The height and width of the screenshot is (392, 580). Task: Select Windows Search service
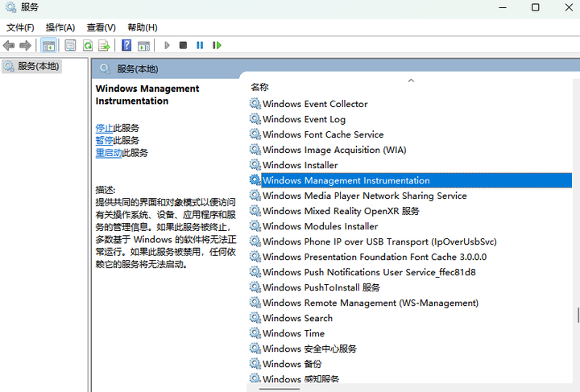297,318
